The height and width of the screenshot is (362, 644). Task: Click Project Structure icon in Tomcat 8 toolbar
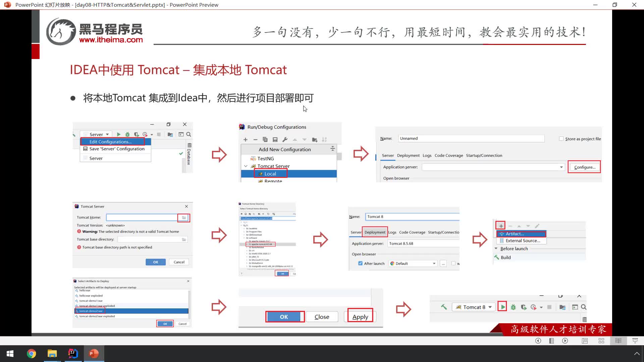tap(562, 307)
